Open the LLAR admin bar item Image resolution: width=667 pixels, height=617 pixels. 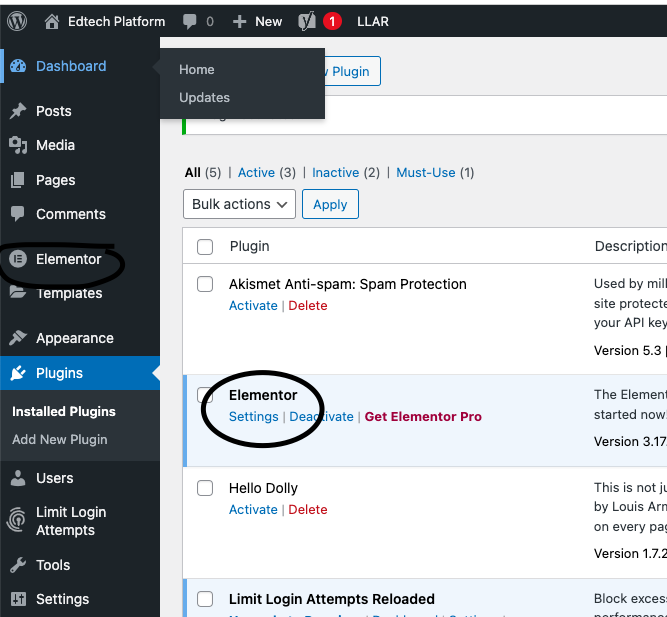click(373, 22)
